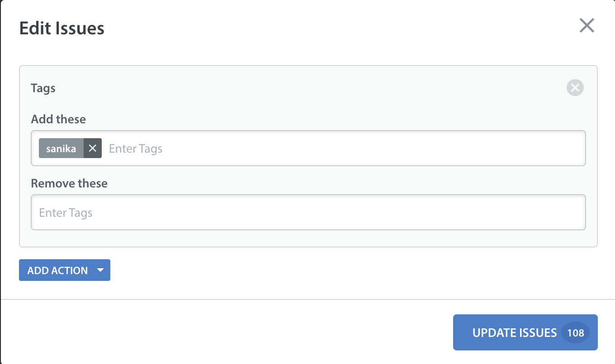Click the UPDATE ISSUES text label
Screen dimensions: 615x364
click(515, 333)
